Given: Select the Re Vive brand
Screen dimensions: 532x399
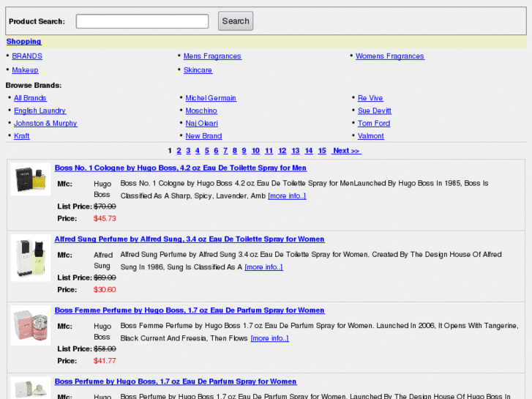Looking at the screenshot, I should [370, 98].
